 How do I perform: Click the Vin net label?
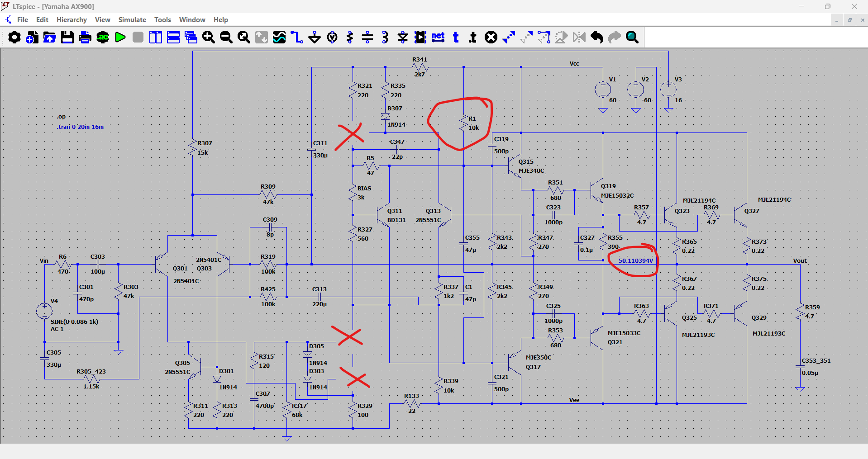pyautogui.click(x=44, y=261)
